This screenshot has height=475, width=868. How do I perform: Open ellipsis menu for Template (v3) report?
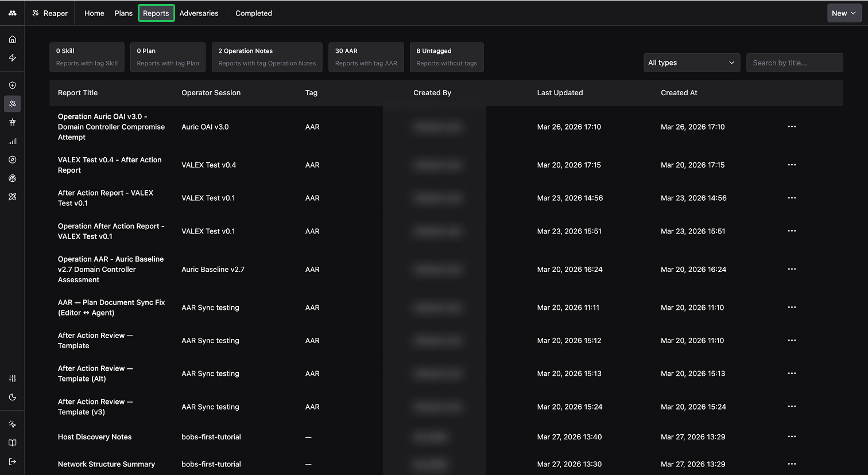coord(792,407)
